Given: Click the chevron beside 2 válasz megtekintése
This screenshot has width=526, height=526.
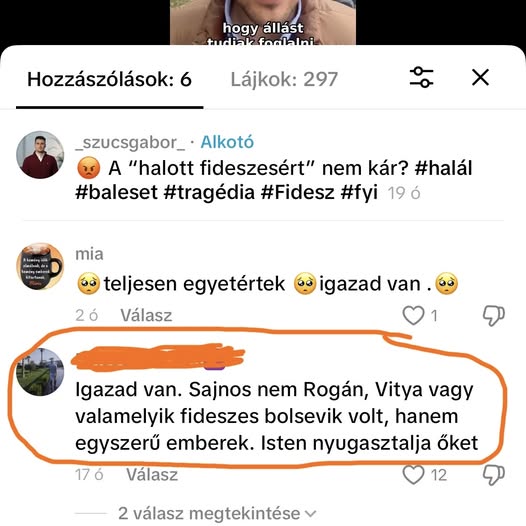Looking at the screenshot, I should tap(310, 514).
